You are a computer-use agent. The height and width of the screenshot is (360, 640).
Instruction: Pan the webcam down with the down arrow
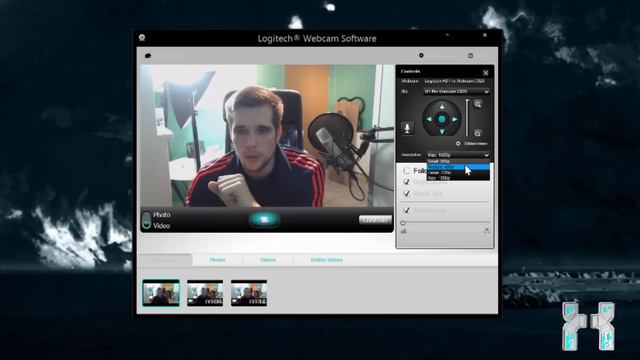442,131
